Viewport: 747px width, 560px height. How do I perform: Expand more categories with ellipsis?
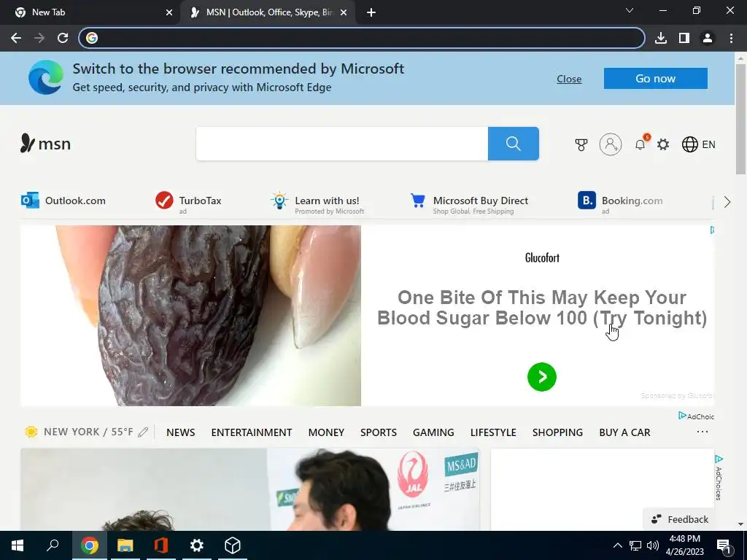pyautogui.click(x=703, y=432)
